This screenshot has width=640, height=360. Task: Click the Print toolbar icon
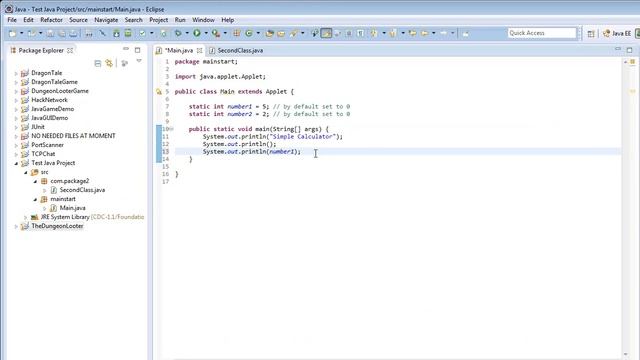coord(73,33)
